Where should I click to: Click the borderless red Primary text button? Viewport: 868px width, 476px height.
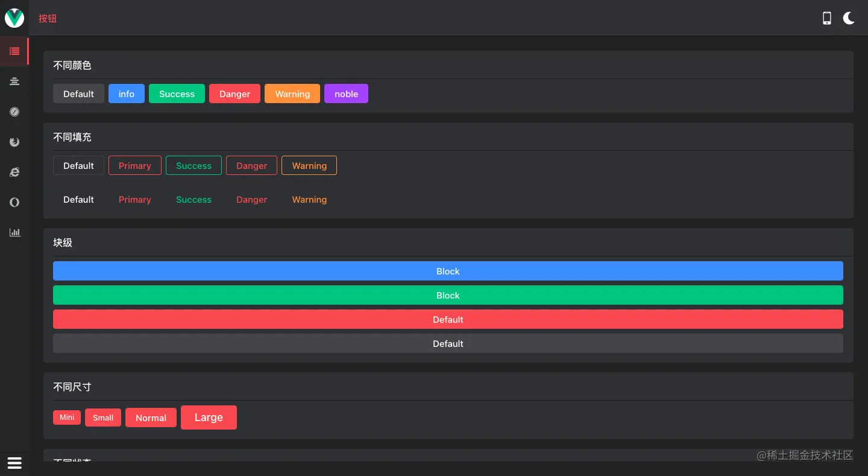(x=135, y=199)
